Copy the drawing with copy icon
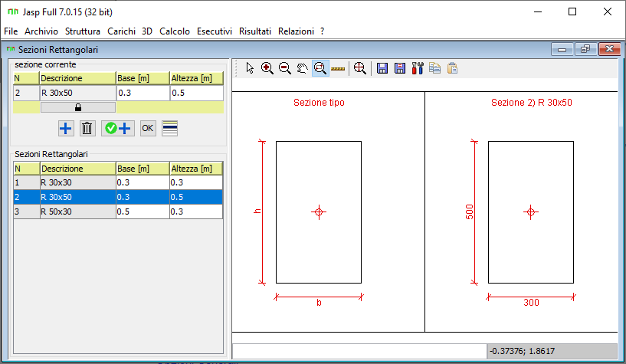 click(x=434, y=68)
